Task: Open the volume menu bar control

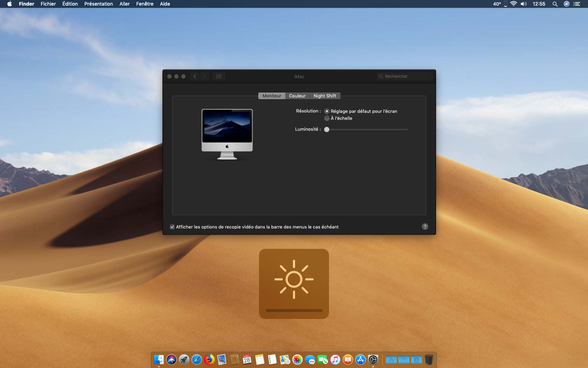Action: point(524,4)
